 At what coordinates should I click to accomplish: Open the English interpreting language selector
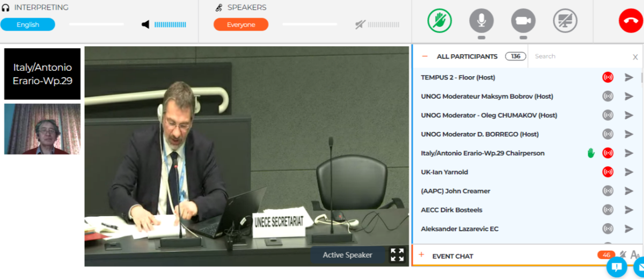point(28,24)
